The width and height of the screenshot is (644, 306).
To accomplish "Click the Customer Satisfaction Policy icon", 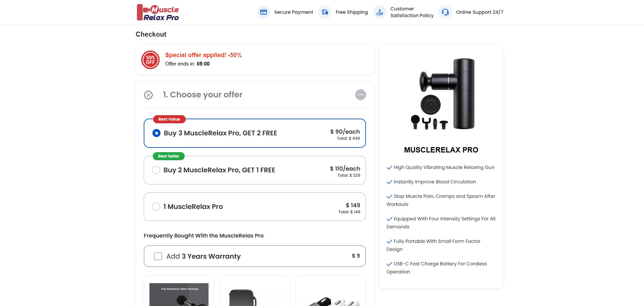I will click(380, 12).
